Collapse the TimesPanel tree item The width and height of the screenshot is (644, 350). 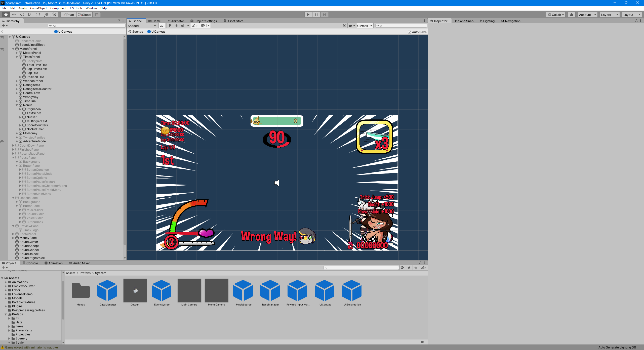(17, 57)
